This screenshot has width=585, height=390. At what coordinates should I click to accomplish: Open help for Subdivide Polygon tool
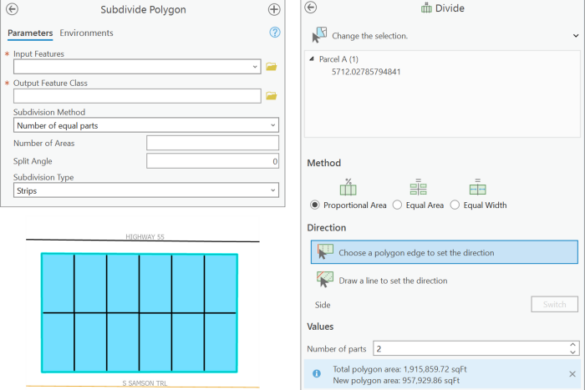[x=275, y=32]
